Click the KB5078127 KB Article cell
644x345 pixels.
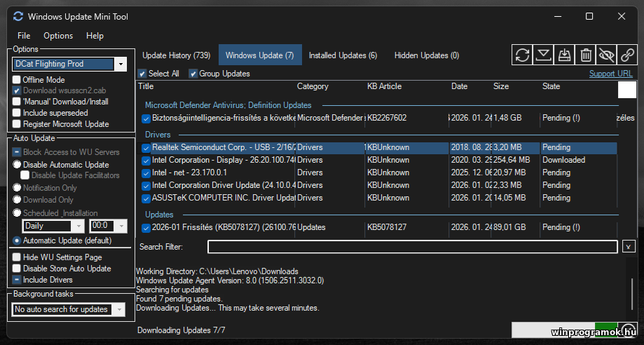coord(387,227)
